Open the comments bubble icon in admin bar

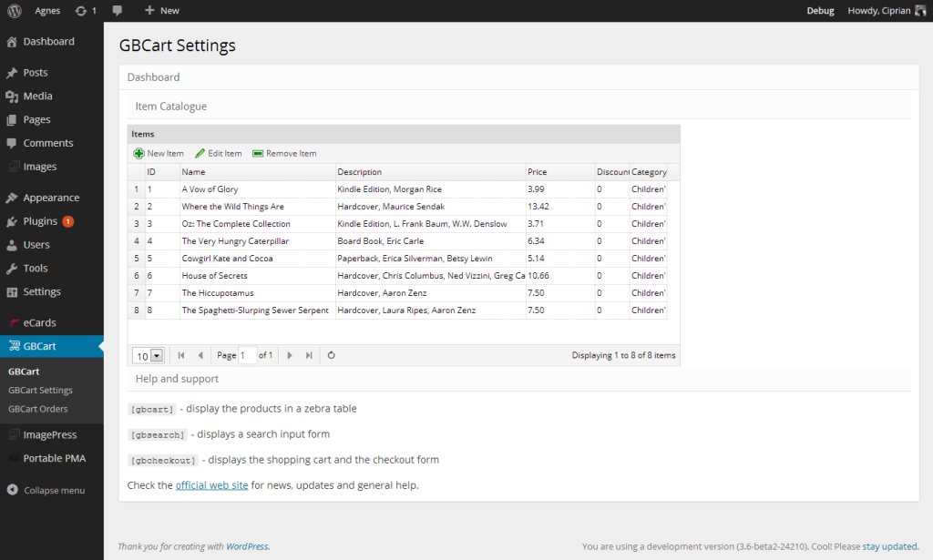tap(118, 11)
